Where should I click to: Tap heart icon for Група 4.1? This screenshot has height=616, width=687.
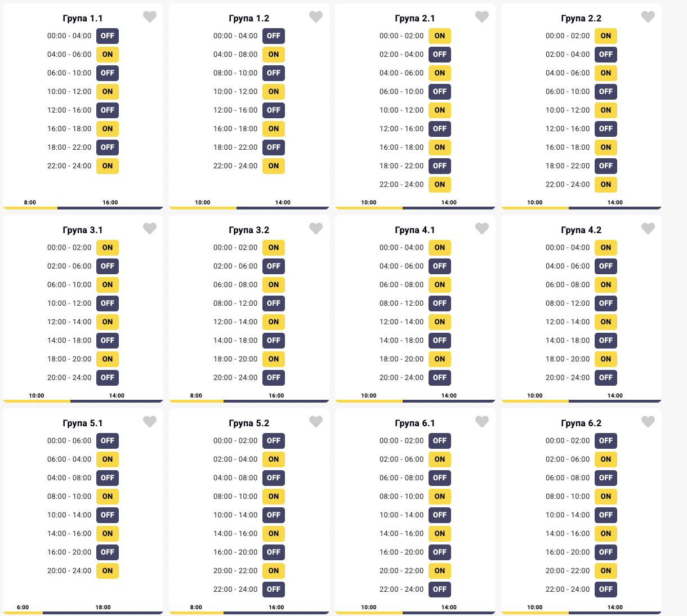481,229
